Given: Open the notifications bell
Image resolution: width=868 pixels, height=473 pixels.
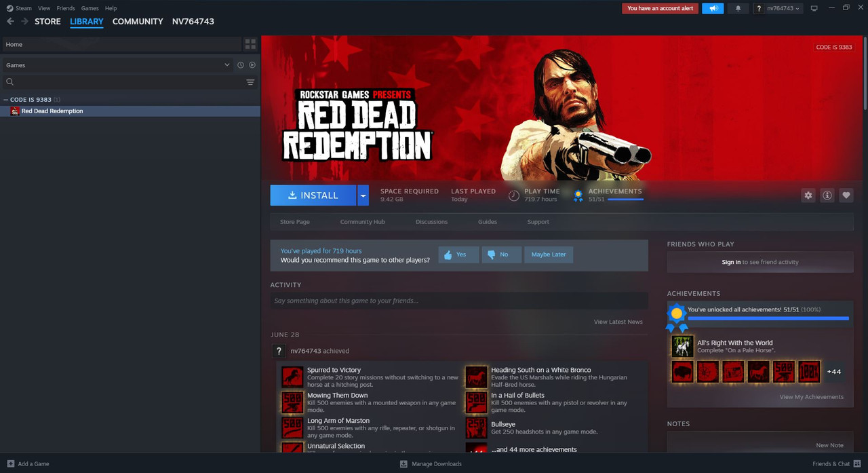Looking at the screenshot, I should [738, 8].
